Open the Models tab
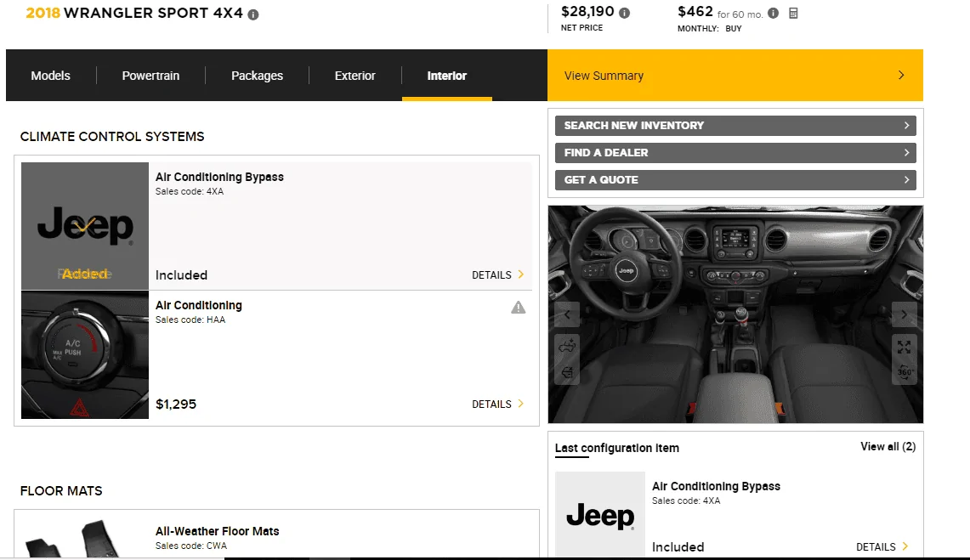 [51, 76]
